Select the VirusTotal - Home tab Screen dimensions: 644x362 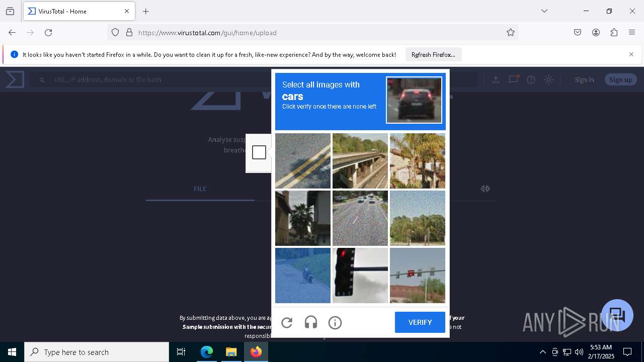pyautogui.click(x=79, y=11)
